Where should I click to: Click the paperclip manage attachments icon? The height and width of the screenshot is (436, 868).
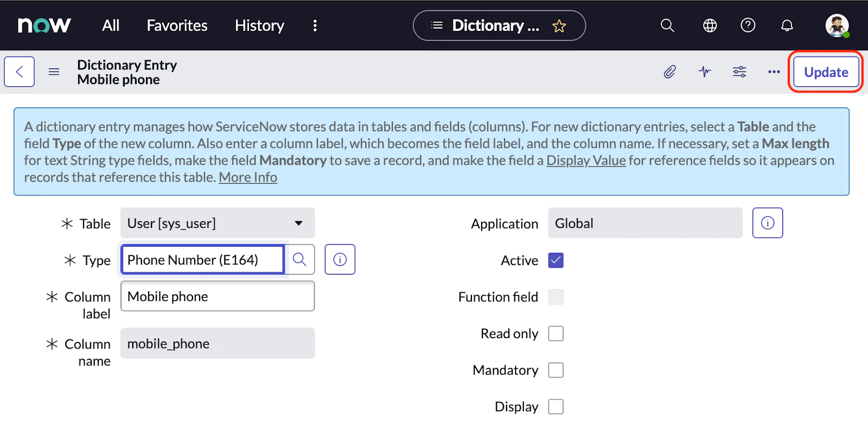[670, 72]
